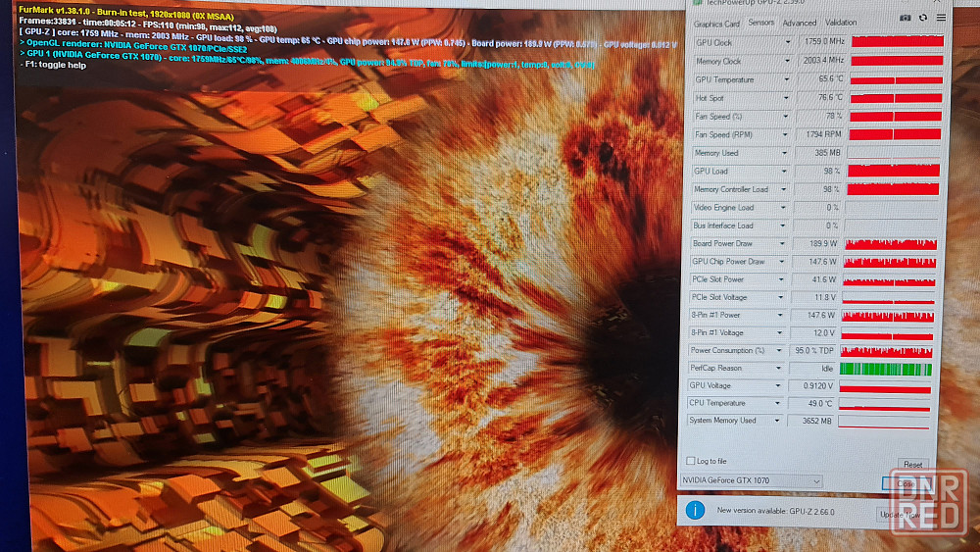Open the Video Engine Load dropdown

(782, 207)
